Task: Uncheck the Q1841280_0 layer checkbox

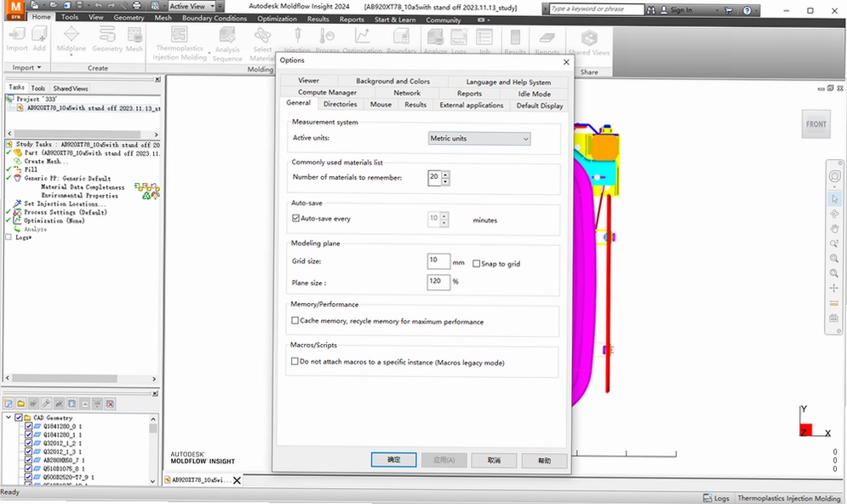Action: coord(28,427)
